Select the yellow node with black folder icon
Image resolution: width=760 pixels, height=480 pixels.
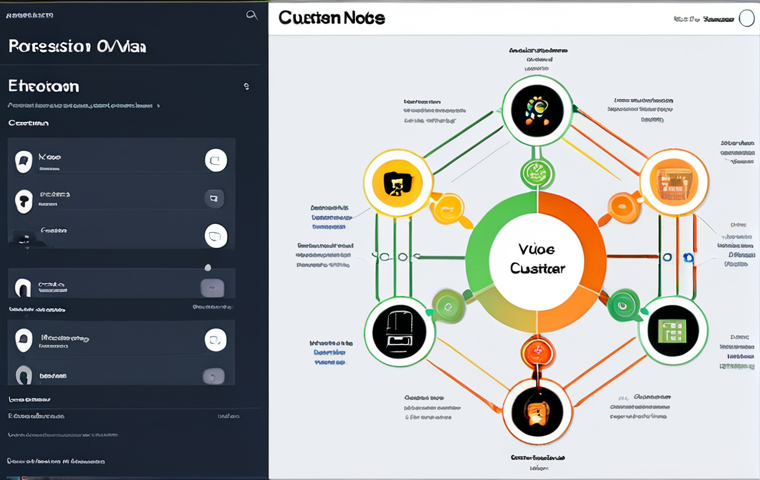pos(397,183)
